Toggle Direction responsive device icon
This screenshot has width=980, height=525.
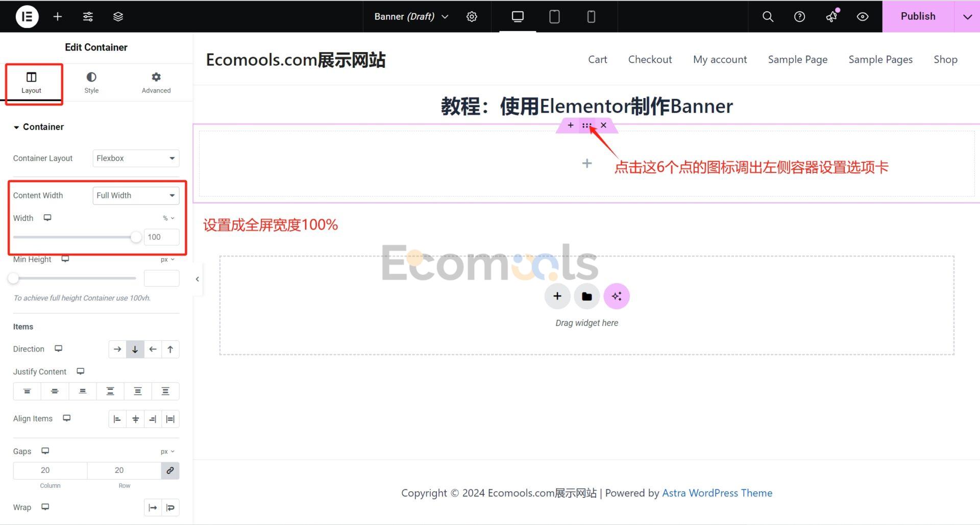(x=59, y=348)
